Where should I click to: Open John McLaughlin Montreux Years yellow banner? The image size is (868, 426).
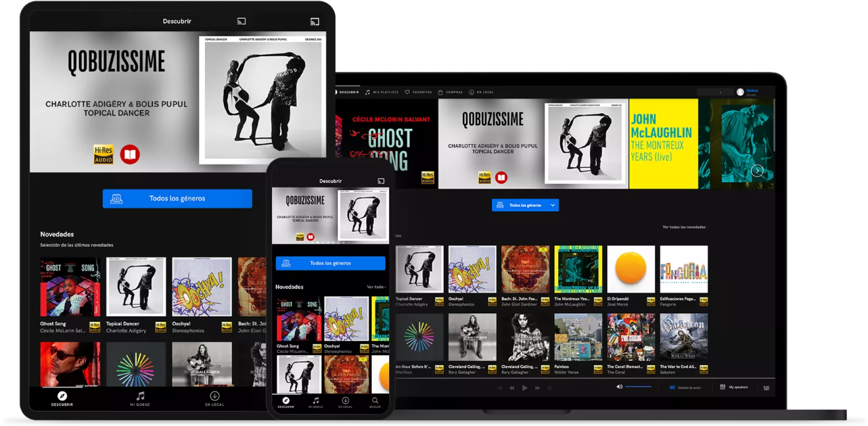[664, 144]
